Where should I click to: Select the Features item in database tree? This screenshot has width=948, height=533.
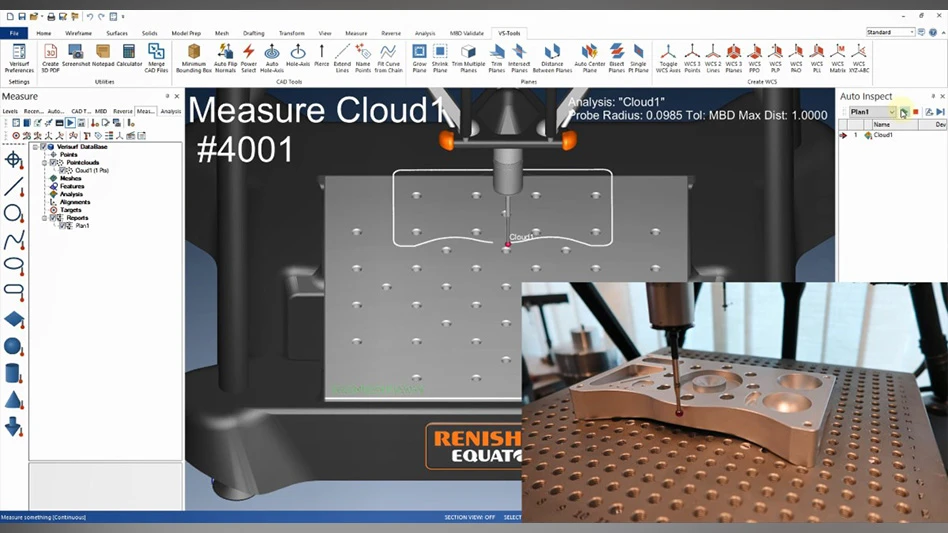[x=72, y=186]
